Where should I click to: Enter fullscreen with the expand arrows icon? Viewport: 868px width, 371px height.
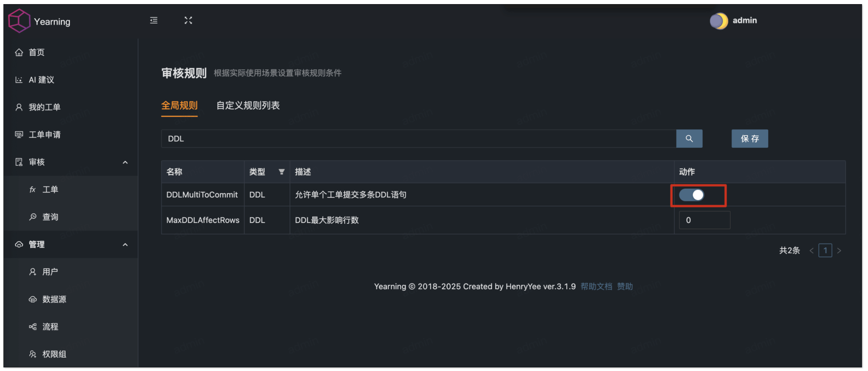point(188,21)
